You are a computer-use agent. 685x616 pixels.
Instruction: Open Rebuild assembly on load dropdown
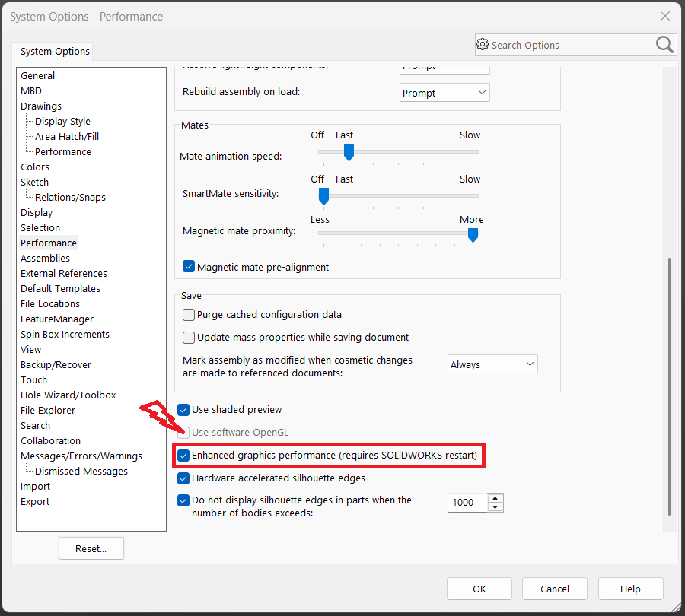click(x=444, y=93)
